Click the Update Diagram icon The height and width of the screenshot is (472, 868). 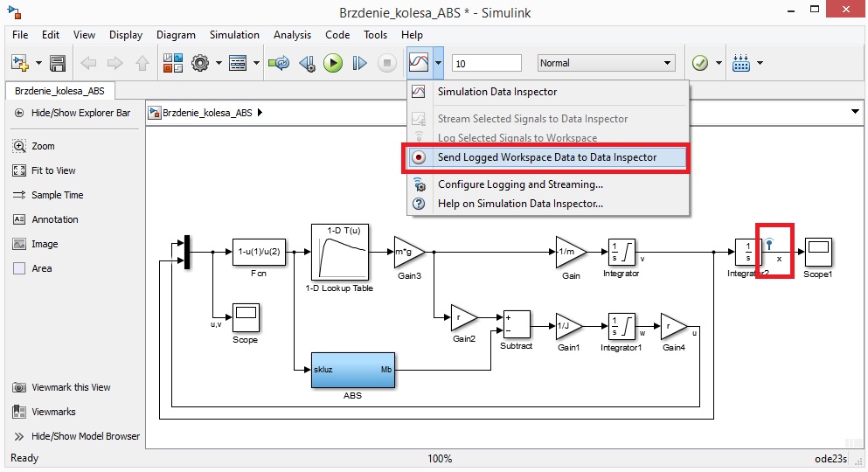tap(279, 63)
